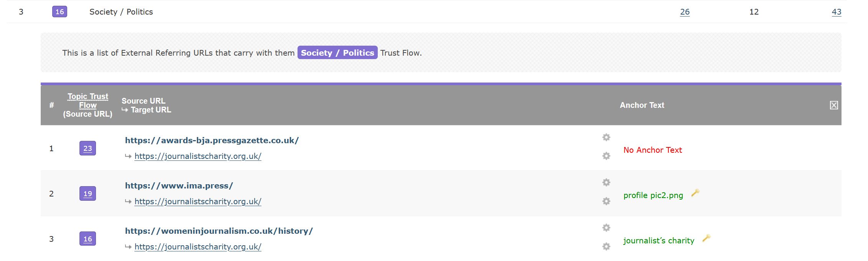Click the Society / Politics highlighted topic label

pos(337,53)
